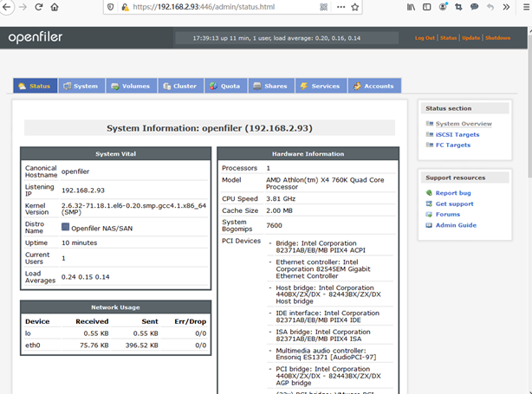
Task: Click the eth0 device row
Action: click(115, 346)
